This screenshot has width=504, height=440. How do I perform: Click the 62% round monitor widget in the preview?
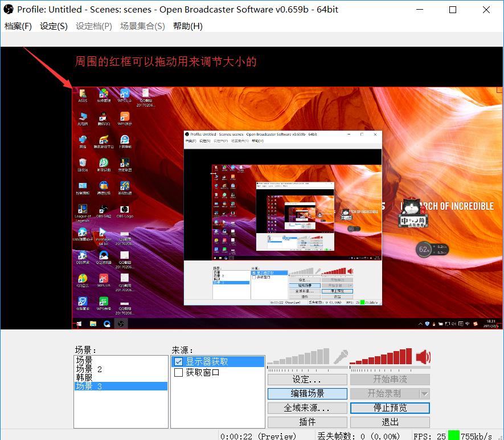424,249
